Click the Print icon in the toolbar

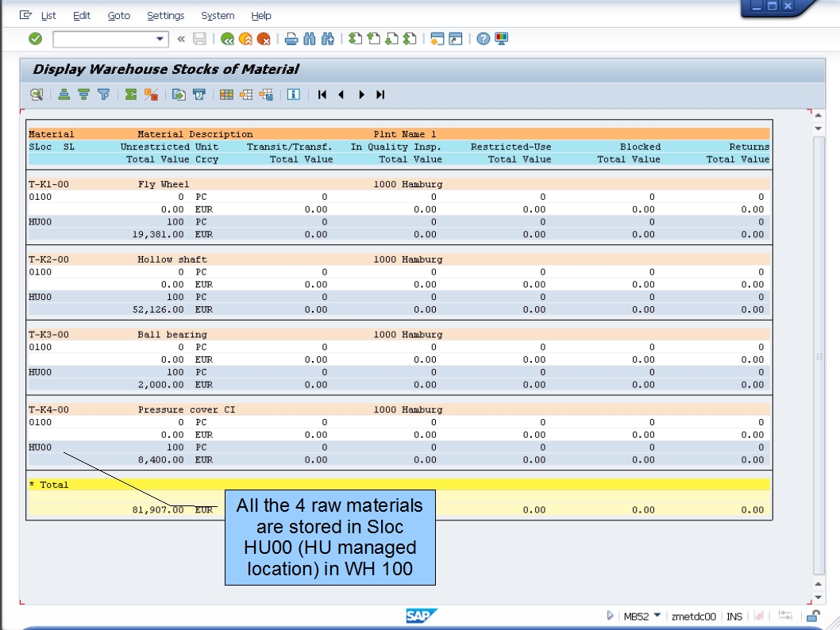(x=290, y=39)
